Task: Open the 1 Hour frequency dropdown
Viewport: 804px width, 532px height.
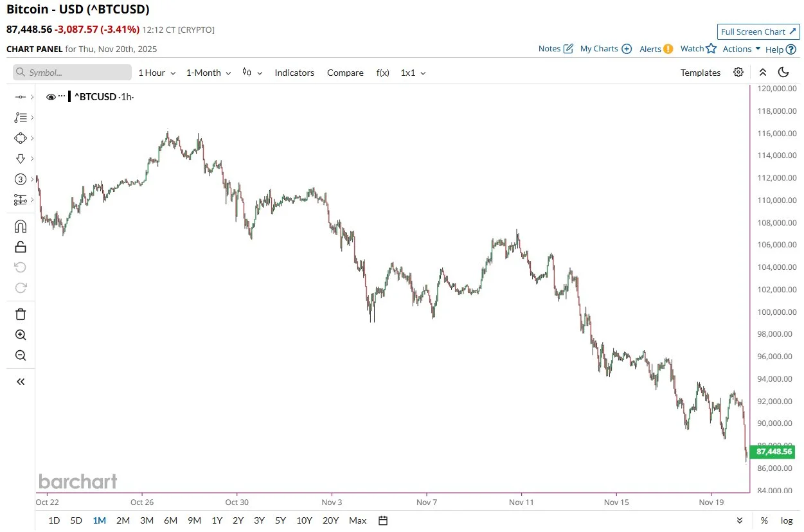Action: coord(156,73)
